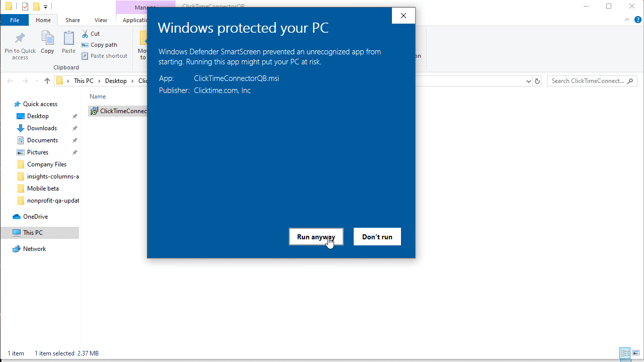Click the Paste clipboard icon
644x362 pixels.
tap(68, 38)
